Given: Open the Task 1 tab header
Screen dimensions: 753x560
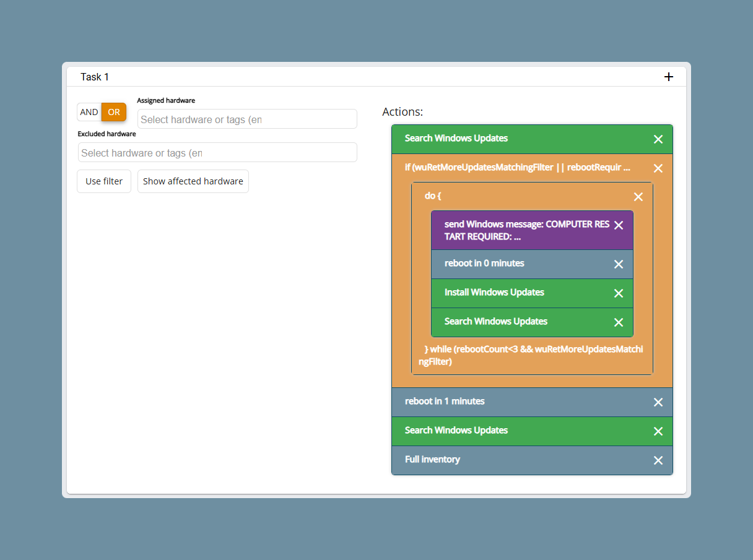Looking at the screenshot, I should tap(95, 77).
